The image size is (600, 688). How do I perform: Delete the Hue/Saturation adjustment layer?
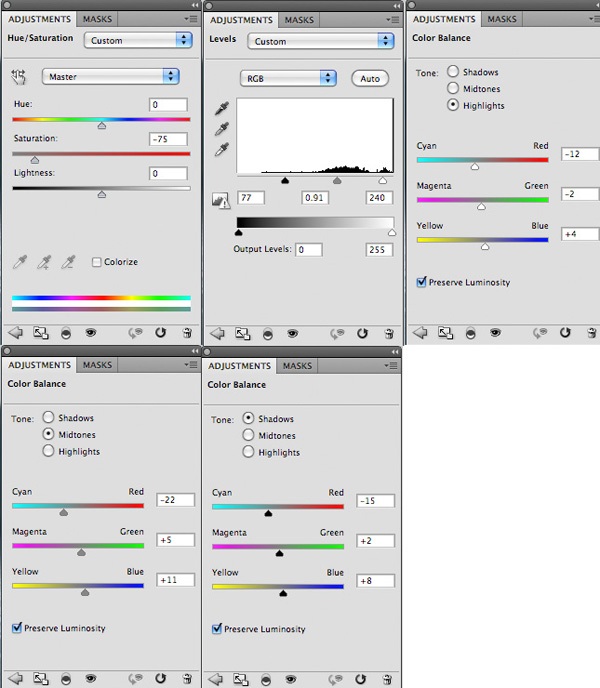point(187,333)
